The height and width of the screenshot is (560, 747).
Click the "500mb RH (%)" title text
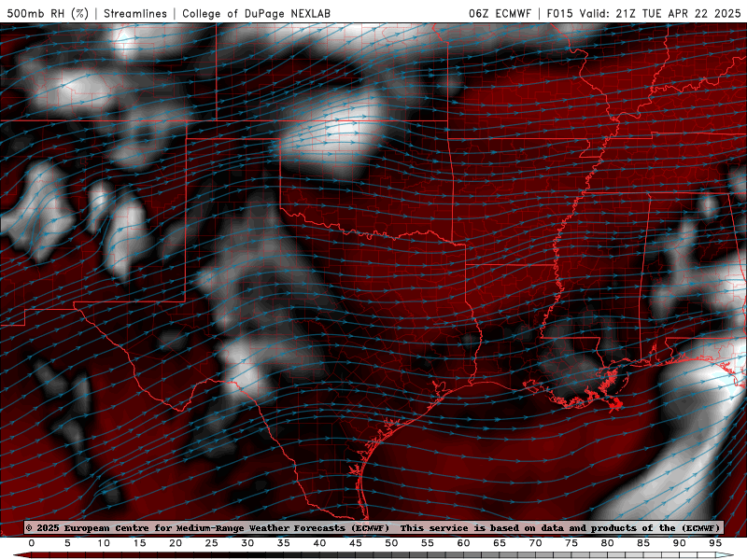pos(48,13)
